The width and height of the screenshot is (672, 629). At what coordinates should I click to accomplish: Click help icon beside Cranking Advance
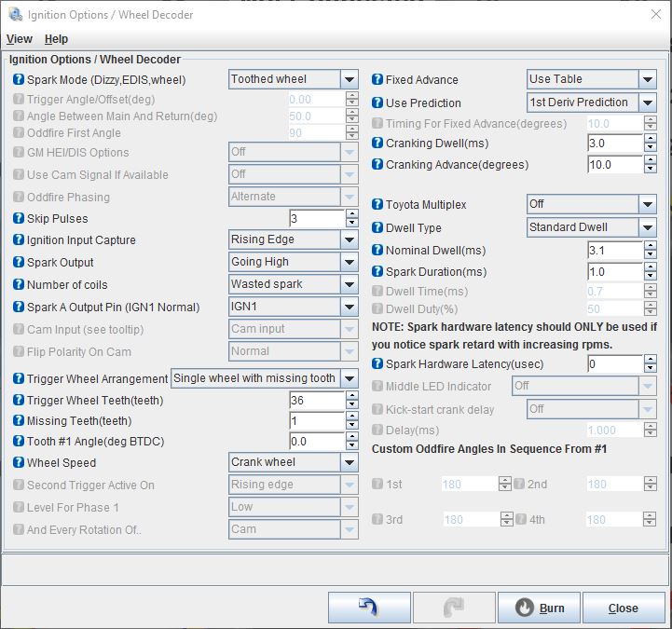click(377, 164)
